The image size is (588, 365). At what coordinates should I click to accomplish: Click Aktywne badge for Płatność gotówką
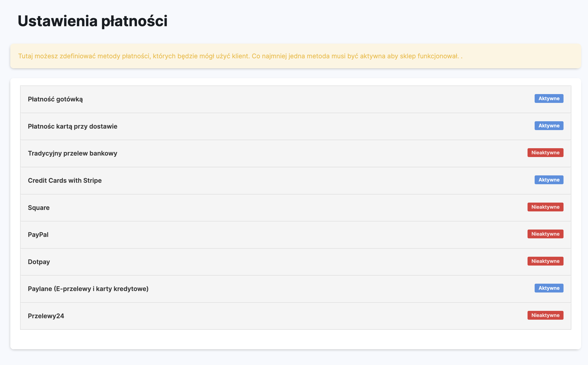coord(549,98)
